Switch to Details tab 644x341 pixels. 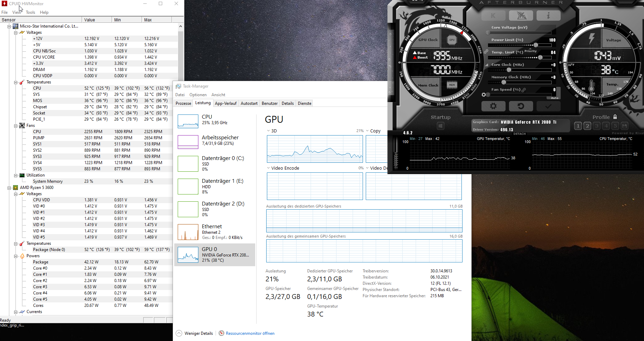(x=288, y=103)
